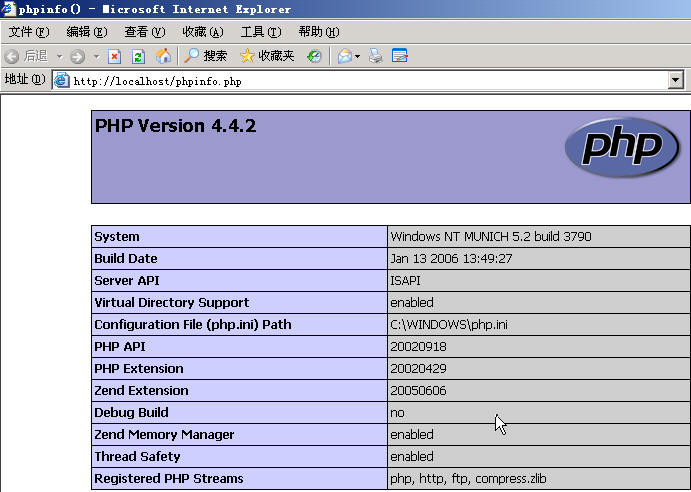Select Windows NT MUNICH 5.2 build 3790 value

pos(491,237)
